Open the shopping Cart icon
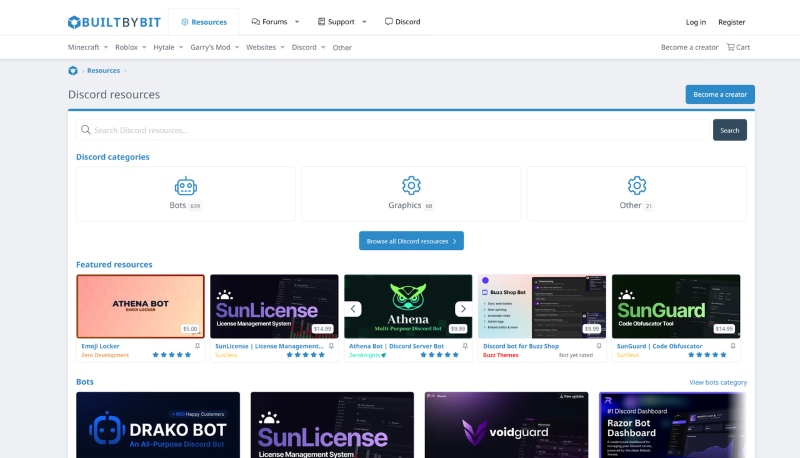This screenshot has width=800, height=458. [731, 47]
